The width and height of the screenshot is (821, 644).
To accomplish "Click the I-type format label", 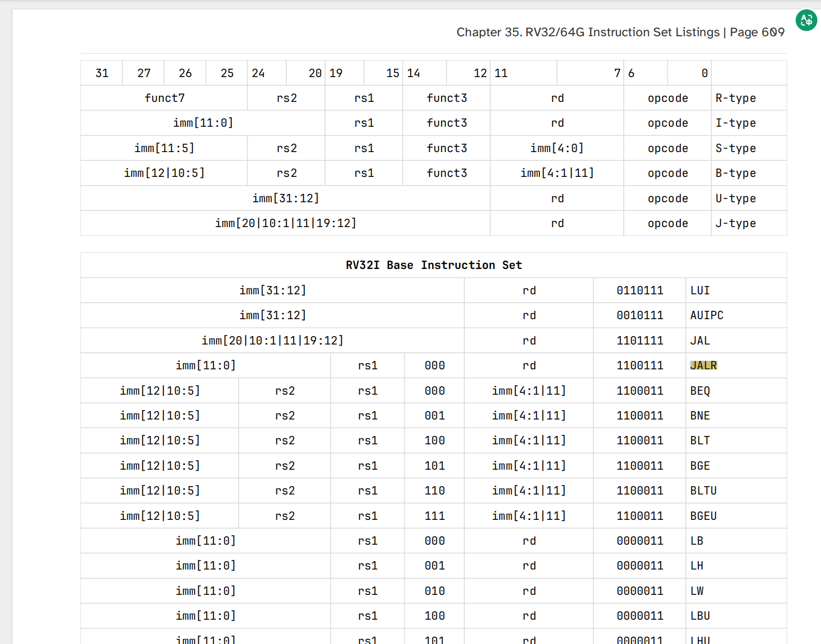I will [x=736, y=123].
